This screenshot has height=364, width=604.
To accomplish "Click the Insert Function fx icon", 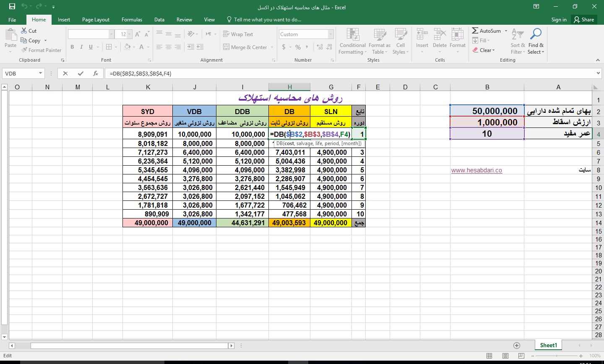I will 96,73.
